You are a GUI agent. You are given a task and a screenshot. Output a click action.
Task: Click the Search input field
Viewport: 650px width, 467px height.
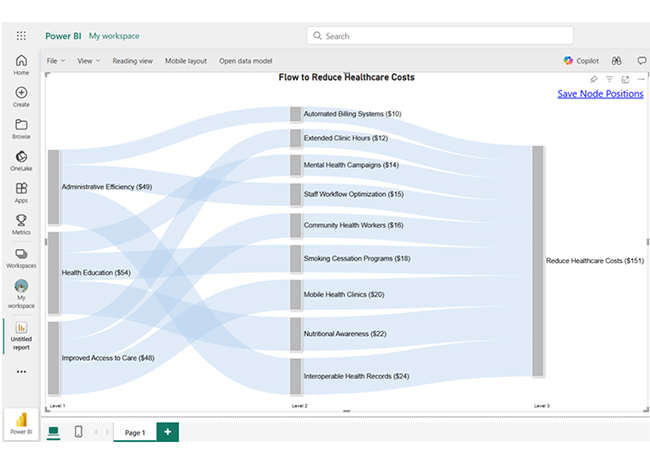click(440, 36)
